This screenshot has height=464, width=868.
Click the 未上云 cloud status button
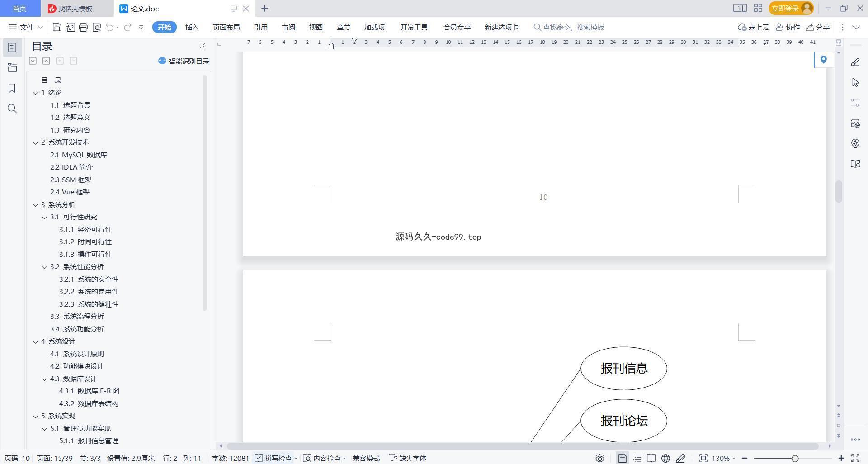753,27
